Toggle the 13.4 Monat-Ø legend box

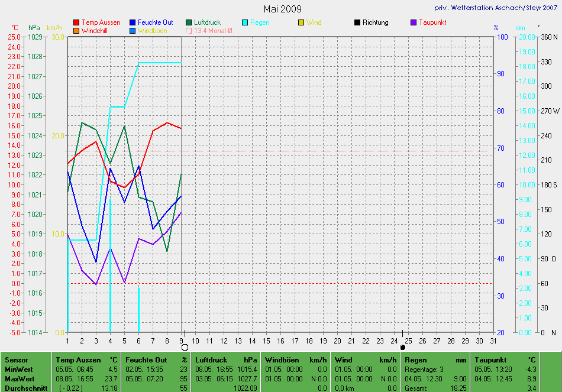pos(189,30)
